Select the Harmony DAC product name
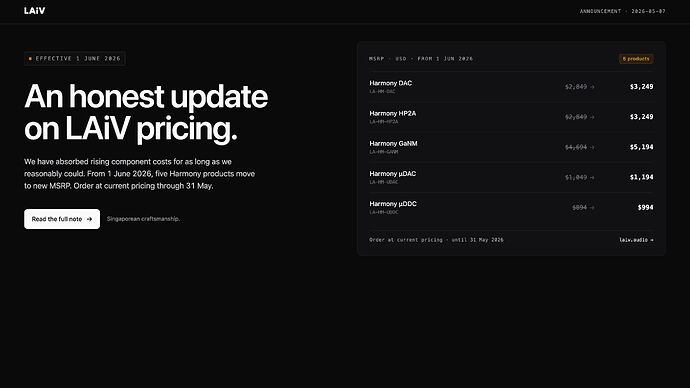 [391, 83]
